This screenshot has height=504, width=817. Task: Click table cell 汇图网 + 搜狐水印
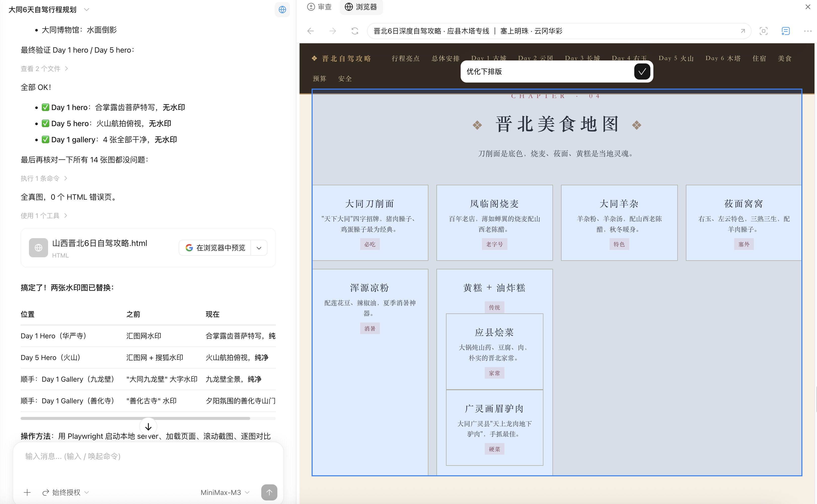pos(155,357)
